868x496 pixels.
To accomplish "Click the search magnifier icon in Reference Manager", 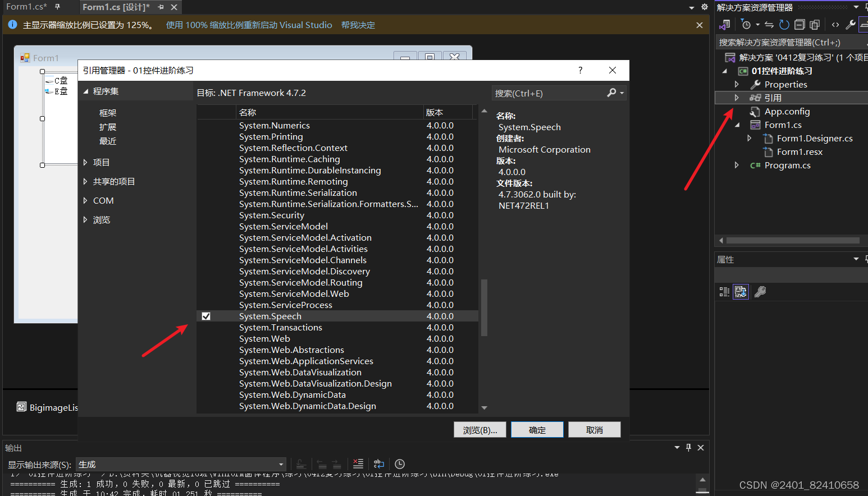I will (611, 93).
